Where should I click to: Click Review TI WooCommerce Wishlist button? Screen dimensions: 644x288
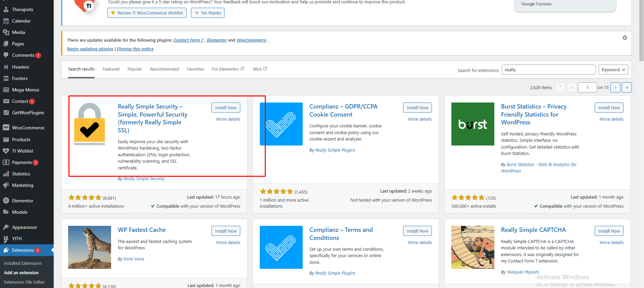point(147,13)
